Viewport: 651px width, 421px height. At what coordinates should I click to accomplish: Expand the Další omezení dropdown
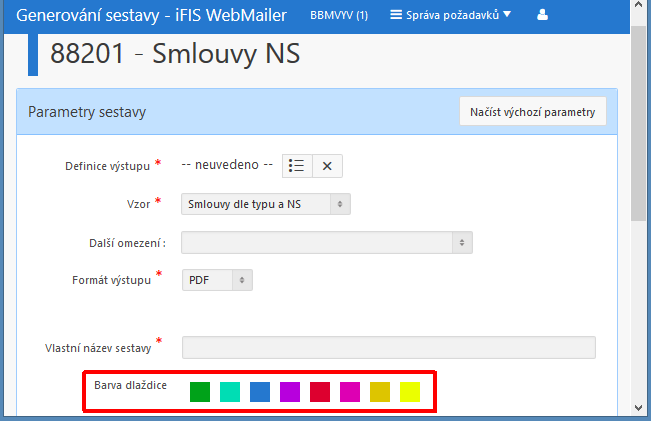(x=327, y=242)
